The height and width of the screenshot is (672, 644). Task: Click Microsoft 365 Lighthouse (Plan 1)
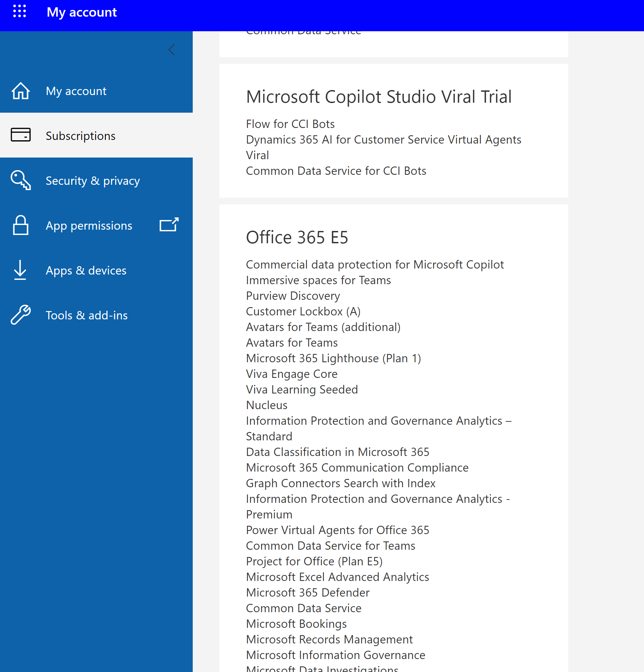[x=333, y=358]
